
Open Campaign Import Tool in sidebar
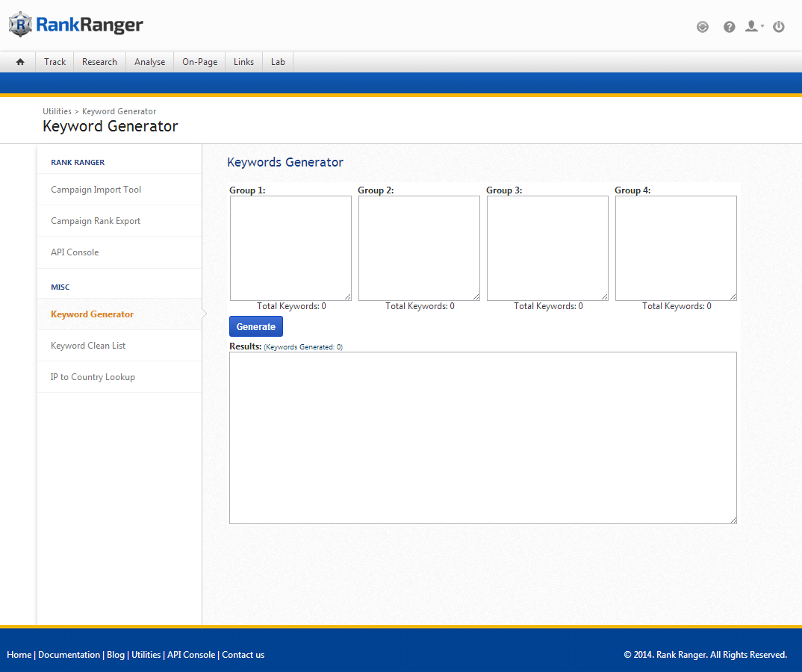tap(96, 190)
